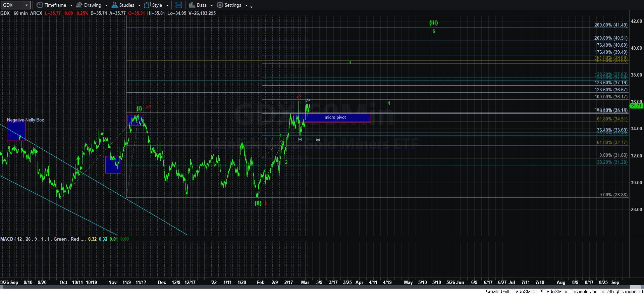Select the '38.20% (31.28)' Fibonacci label
Viewport: 644px width, 294px height.
point(612,162)
